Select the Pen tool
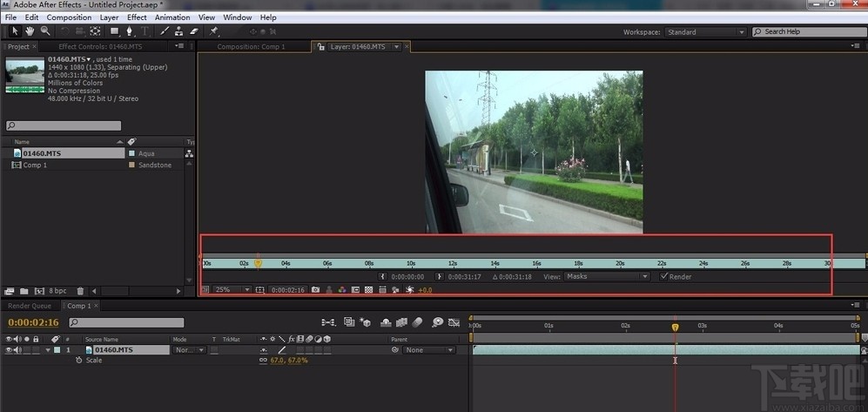Image resolution: width=868 pixels, height=412 pixels. [130, 31]
